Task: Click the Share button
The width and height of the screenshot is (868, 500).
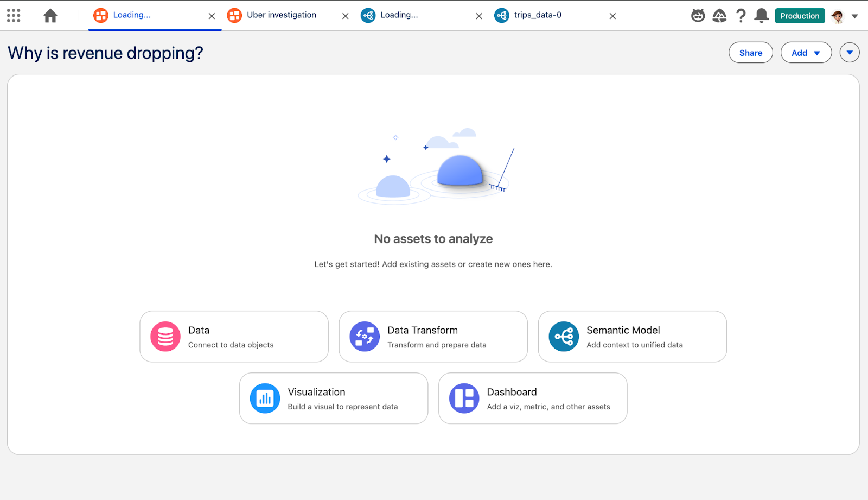Action: tap(750, 53)
